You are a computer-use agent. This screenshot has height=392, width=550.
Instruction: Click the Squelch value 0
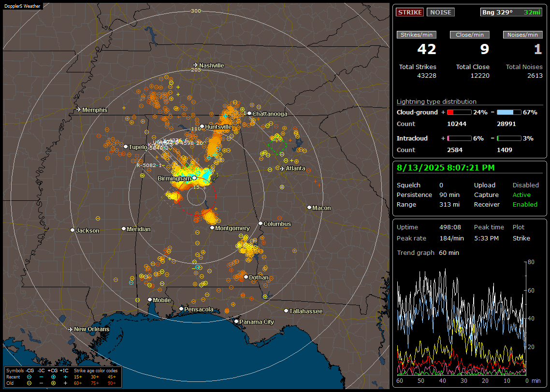441,185
